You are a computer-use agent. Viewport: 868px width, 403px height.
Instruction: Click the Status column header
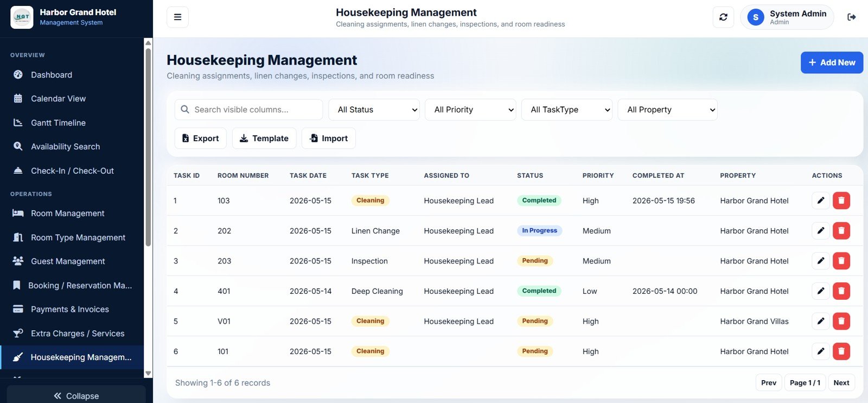pyautogui.click(x=530, y=175)
